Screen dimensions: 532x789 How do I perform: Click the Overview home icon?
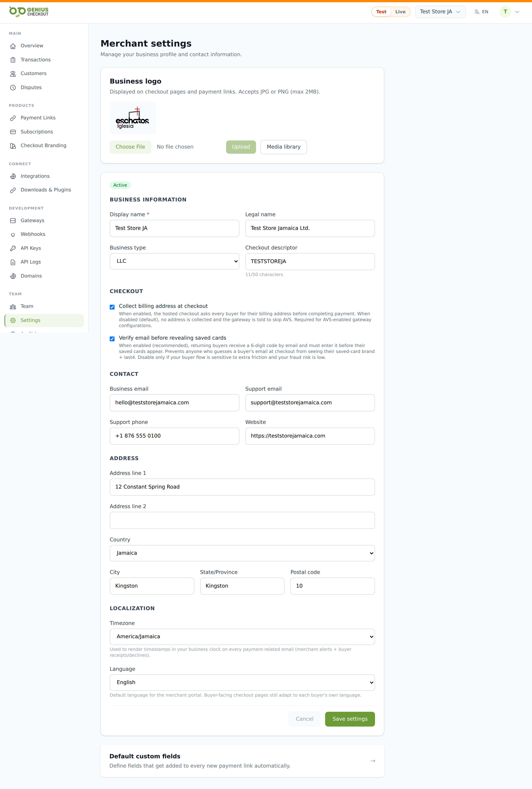click(x=13, y=46)
